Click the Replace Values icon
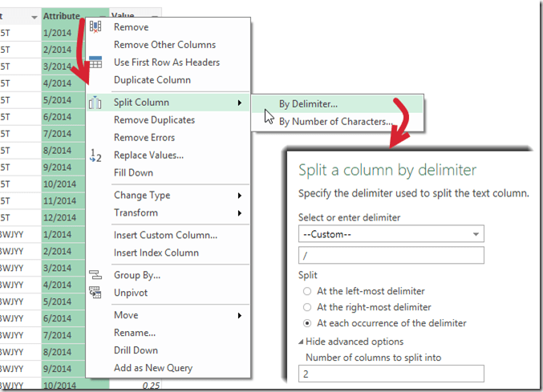The height and width of the screenshot is (392, 543). click(96, 156)
